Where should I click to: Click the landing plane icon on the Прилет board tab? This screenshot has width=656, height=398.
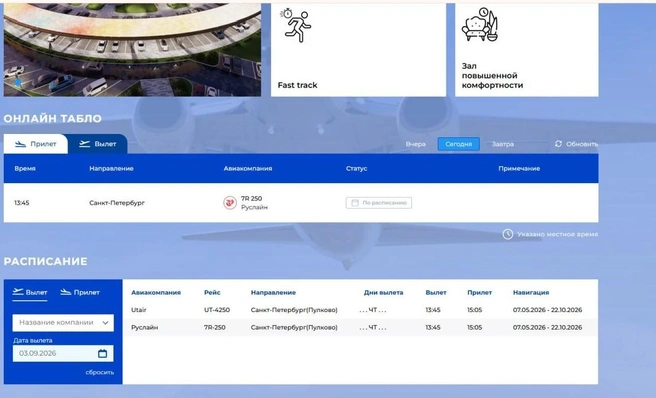point(20,144)
